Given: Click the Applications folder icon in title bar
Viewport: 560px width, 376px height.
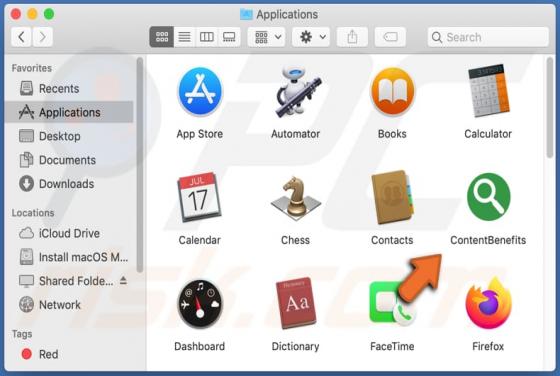Looking at the screenshot, I should pyautogui.click(x=246, y=14).
